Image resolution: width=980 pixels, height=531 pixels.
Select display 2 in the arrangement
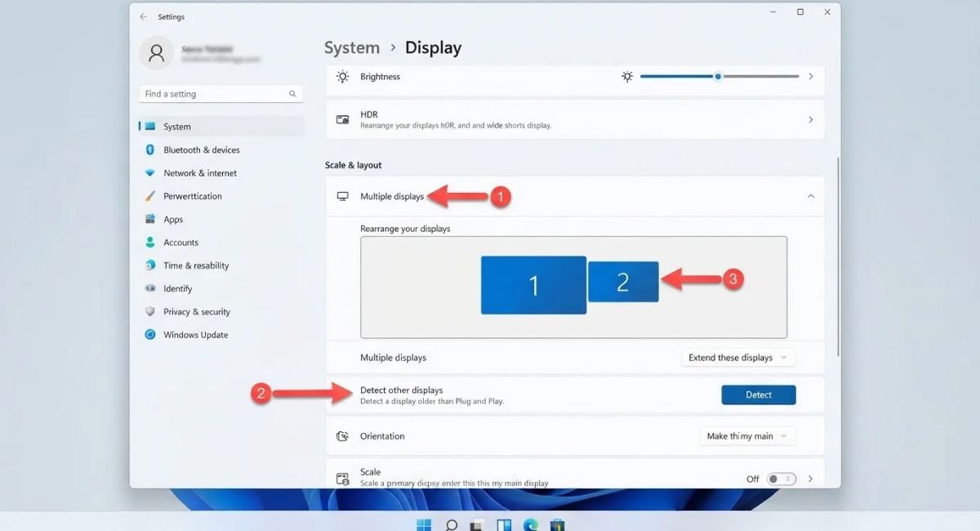point(623,282)
